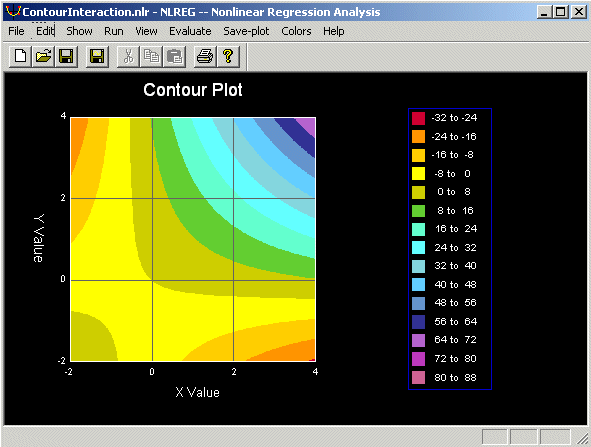Open the Edit menu
Image resolution: width=591 pixels, height=447 pixels.
[x=46, y=31]
